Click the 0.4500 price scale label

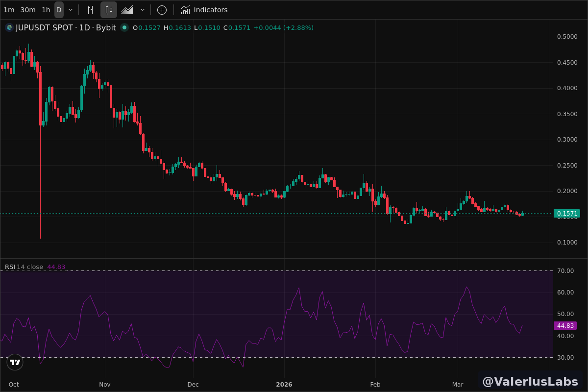[567, 62]
